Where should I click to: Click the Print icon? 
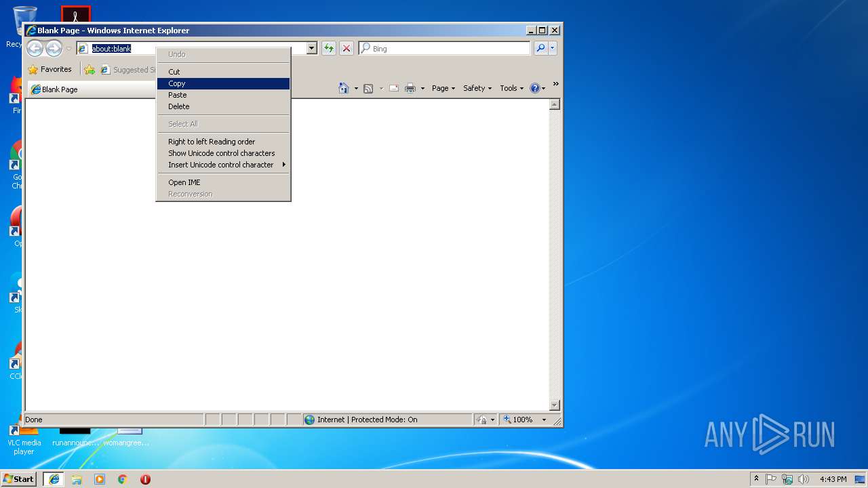click(x=410, y=88)
